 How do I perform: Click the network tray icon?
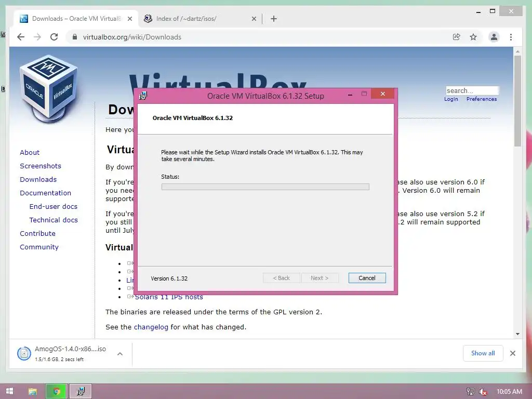tap(470, 392)
